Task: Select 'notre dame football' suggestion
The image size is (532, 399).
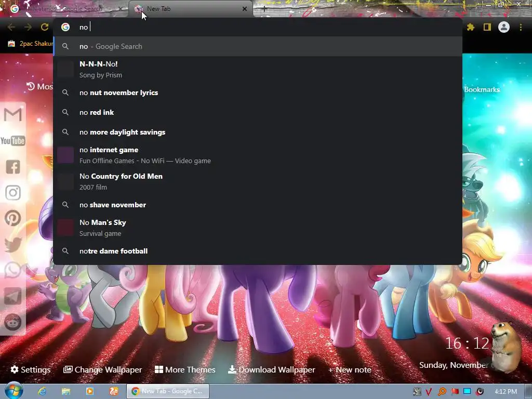Action: click(258, 251)
